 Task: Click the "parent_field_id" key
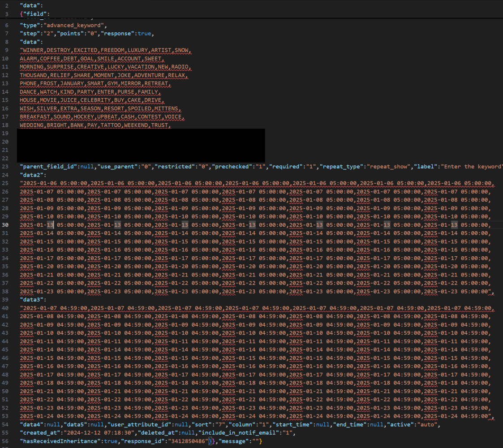pos(48,167)
